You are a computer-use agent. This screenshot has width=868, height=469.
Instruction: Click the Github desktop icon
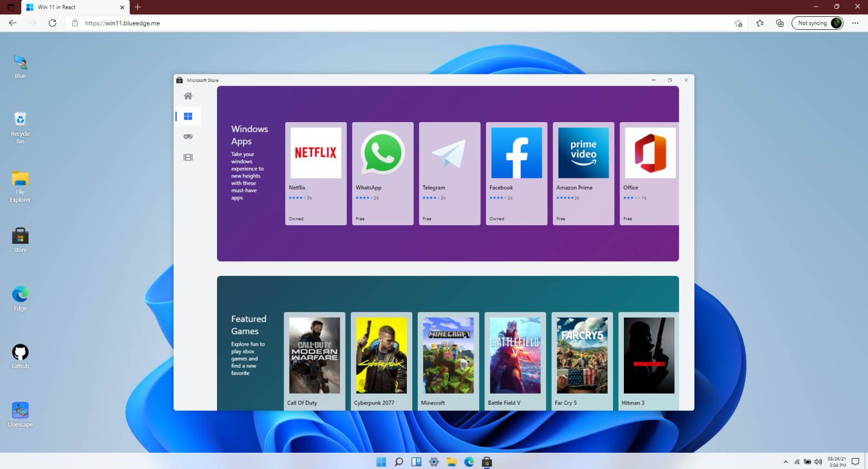pyautogui.click(x=20, y=356)
